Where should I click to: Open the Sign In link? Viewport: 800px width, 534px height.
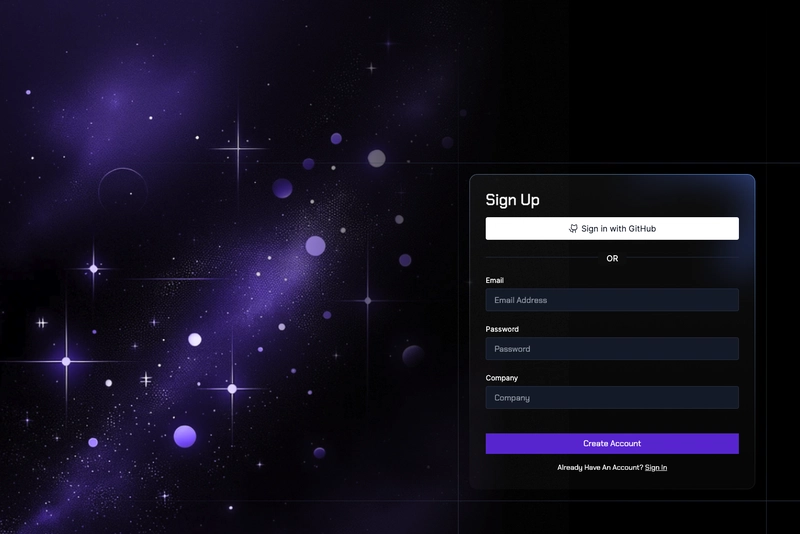[x=656, y=467]
